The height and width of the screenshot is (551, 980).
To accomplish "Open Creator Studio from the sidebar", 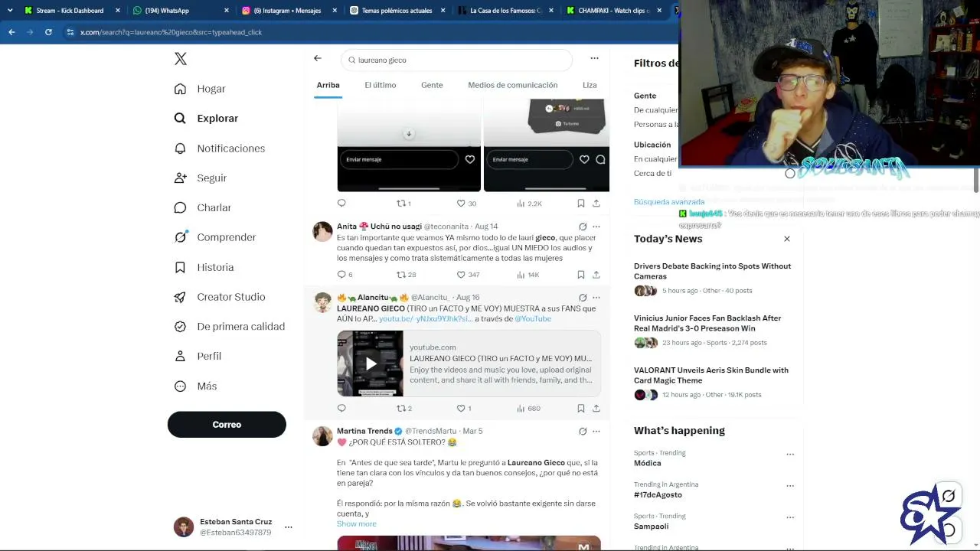I will click(220, 297).
